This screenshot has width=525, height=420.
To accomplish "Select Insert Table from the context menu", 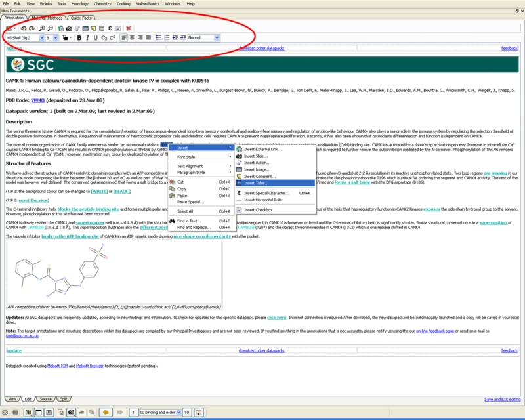I will tap(256, 182).
